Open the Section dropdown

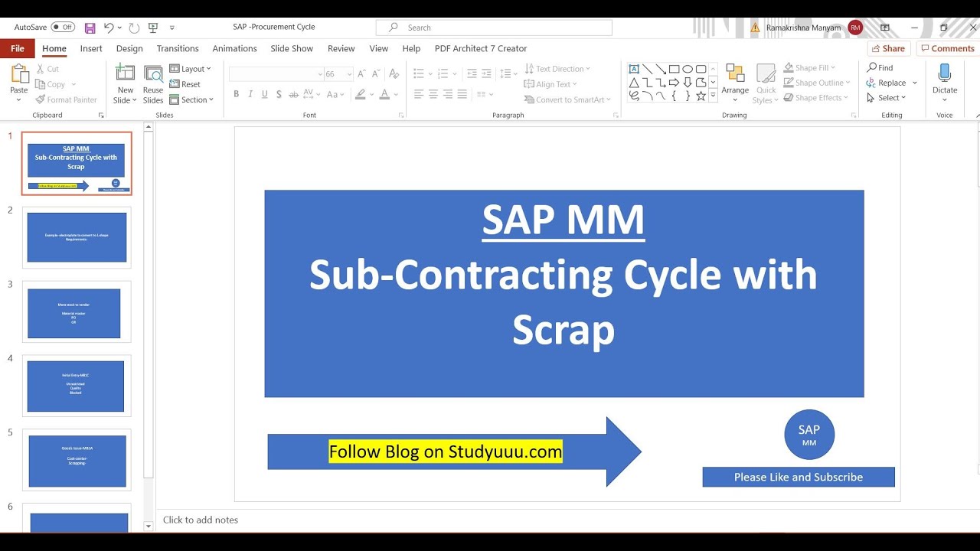pos(191,99)
